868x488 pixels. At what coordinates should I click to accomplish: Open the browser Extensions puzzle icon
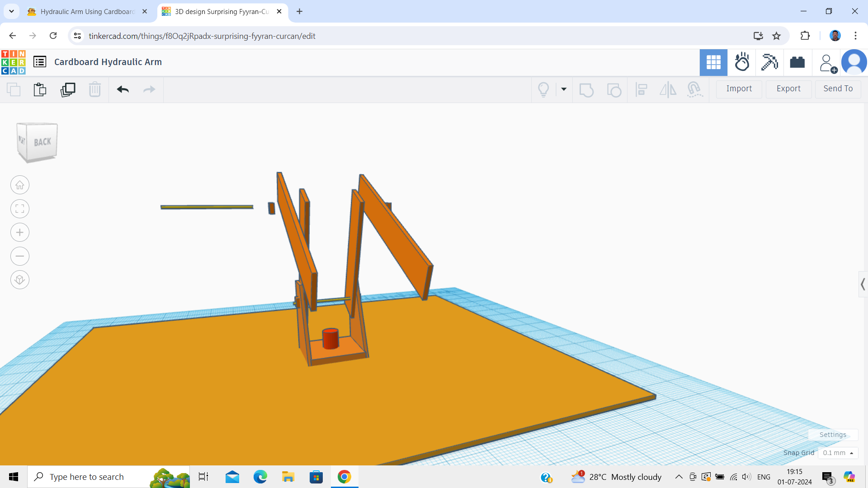click(805, 36)
